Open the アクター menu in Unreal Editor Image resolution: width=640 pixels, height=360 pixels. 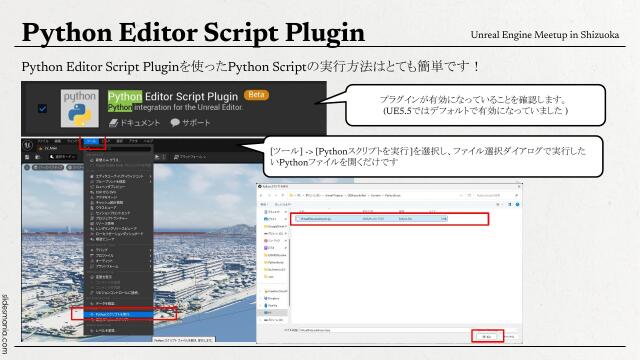pos(133,141)
